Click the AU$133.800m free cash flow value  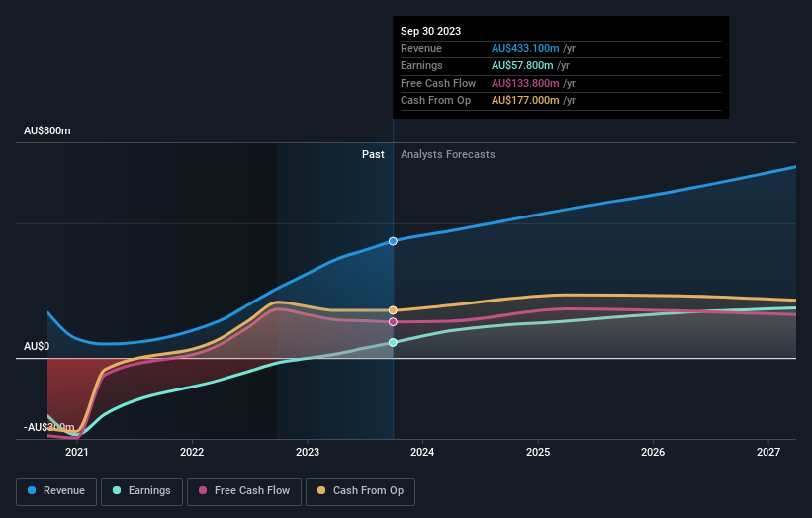[525, 83]
